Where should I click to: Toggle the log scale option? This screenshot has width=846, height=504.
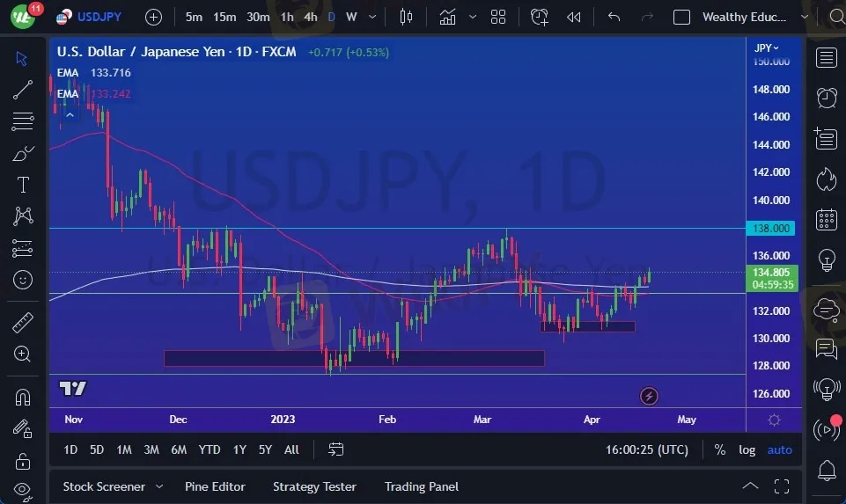(x=747, y=449)
